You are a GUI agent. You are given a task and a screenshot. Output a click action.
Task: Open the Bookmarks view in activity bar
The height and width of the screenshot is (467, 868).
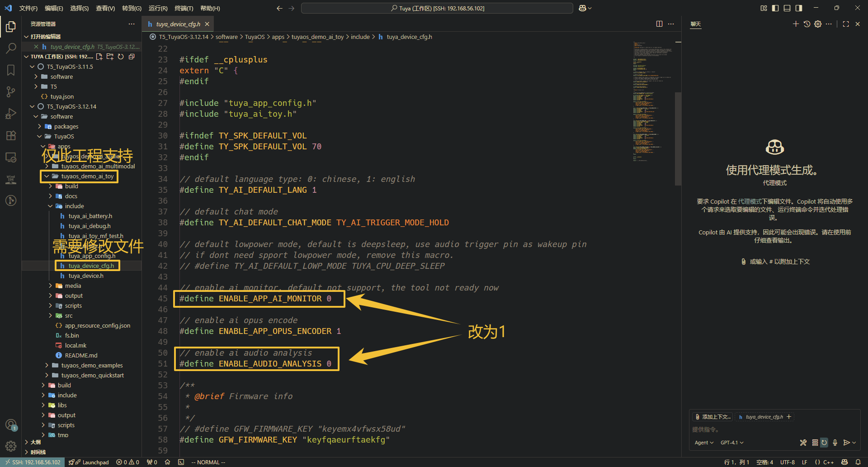[11, 70]
